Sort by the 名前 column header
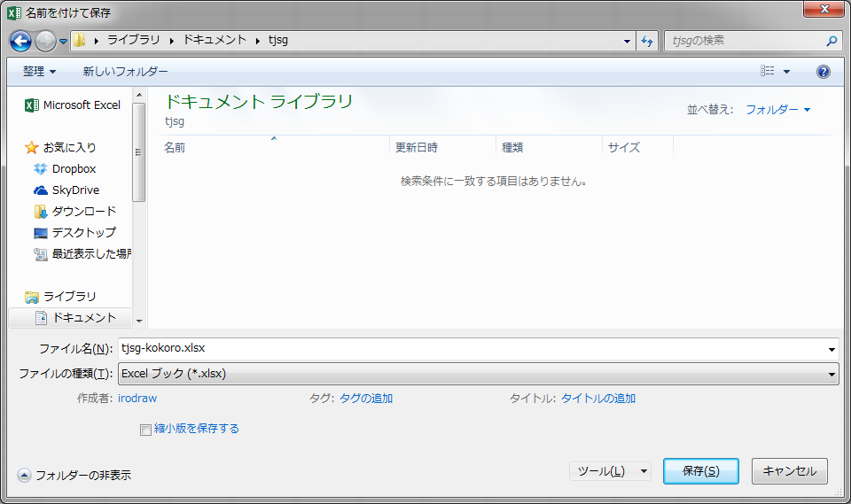This screenshot has width=851, height=504. (x=274, y=147)
